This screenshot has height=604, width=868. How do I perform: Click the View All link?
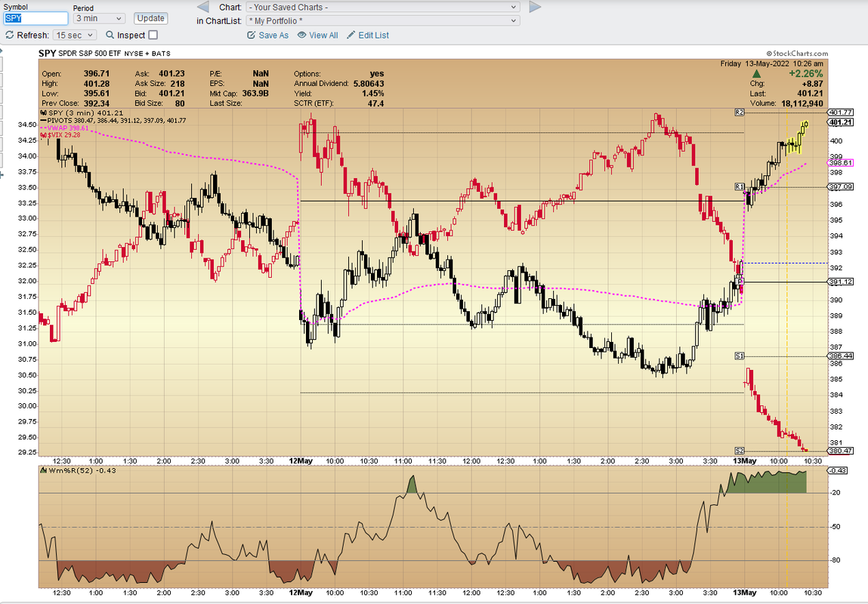[323, 35]
